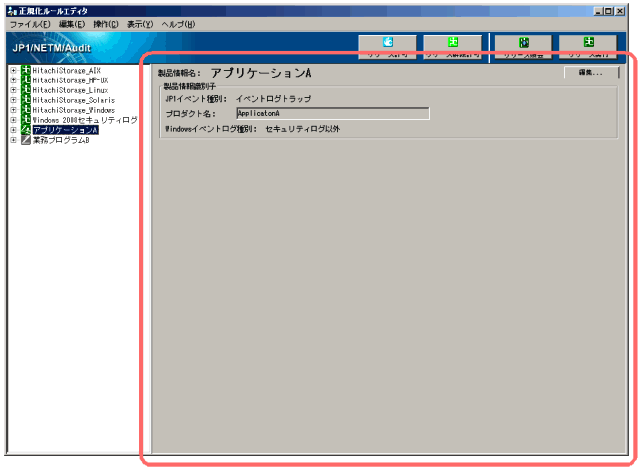Image resolution: width=640 pixels, height=470 pixels.
Task: Click the HitachiStorage_Linux rule icon
Action: tap(26, 90)
